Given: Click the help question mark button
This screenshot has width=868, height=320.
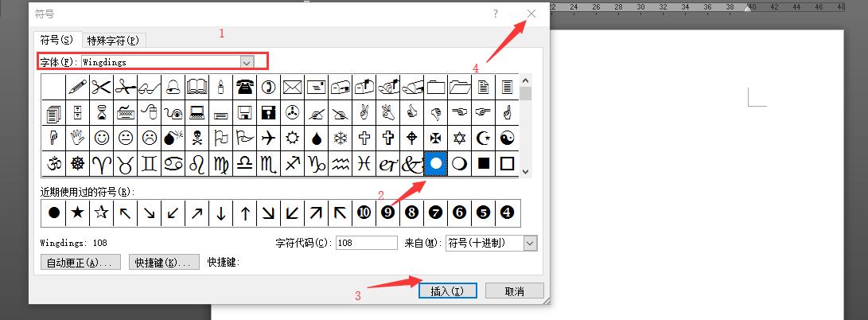Looking at the screenshot, I should (496, 14).
